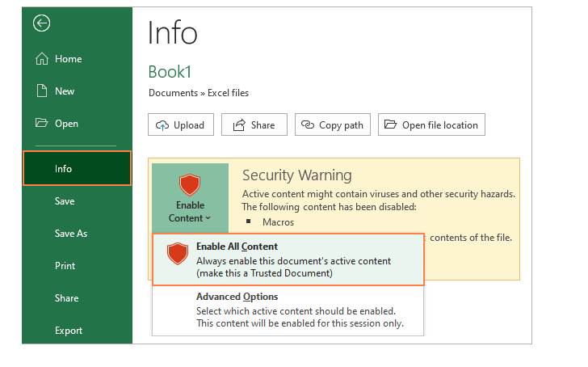Image resolution: width=588 pixels, height=367 pixels.
Task: Go to the Print page
Action: tap(65, 266)
